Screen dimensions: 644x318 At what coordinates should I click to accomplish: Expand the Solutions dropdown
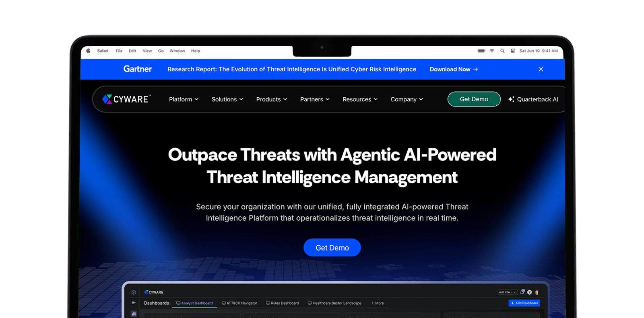tap(227, 99)
